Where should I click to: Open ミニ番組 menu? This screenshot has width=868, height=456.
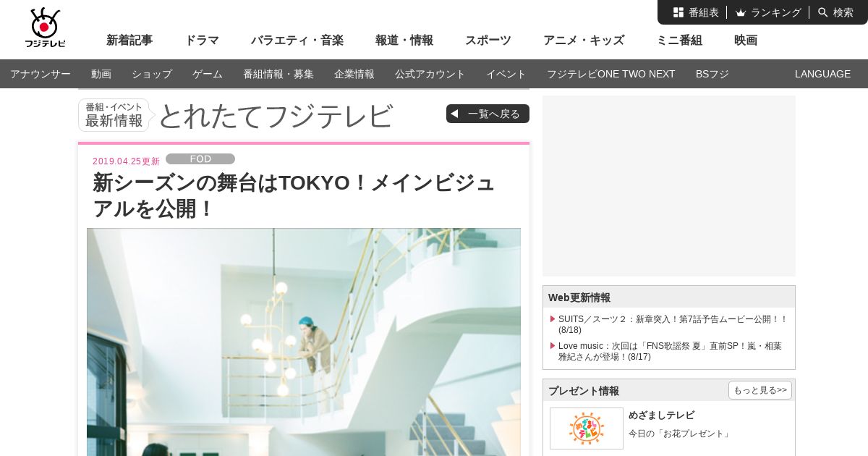tap(679, 41)
